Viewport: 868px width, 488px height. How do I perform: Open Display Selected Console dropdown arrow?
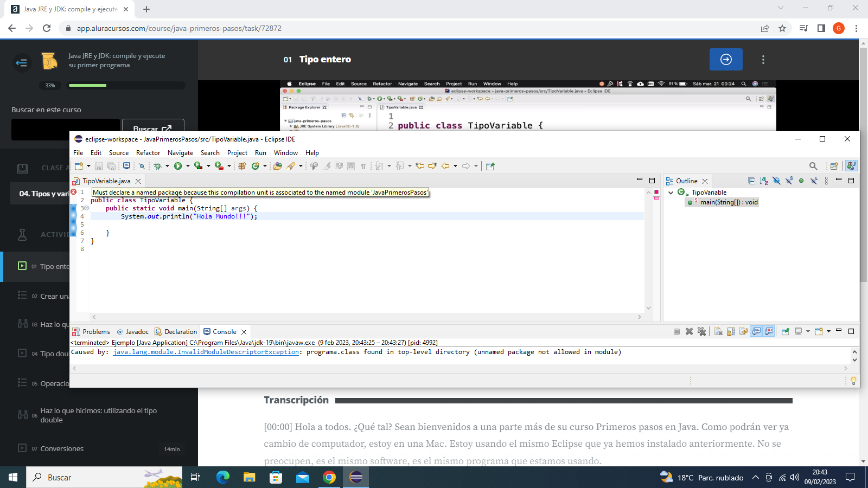tap(808, 331)
